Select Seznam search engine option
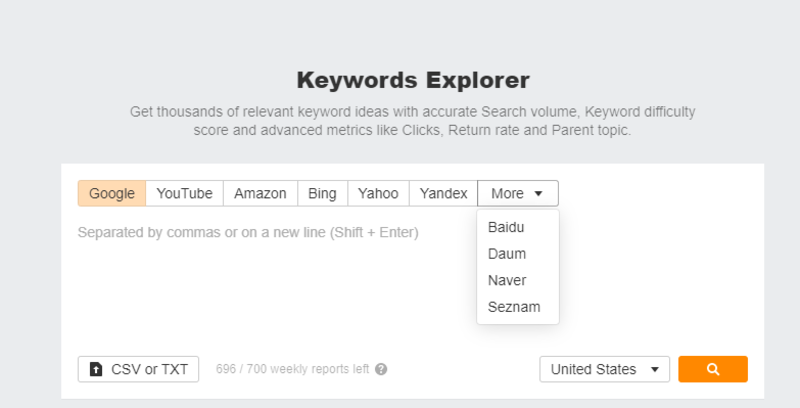The image size is (800, 408). pyautogui.click(x=514, y=307)
